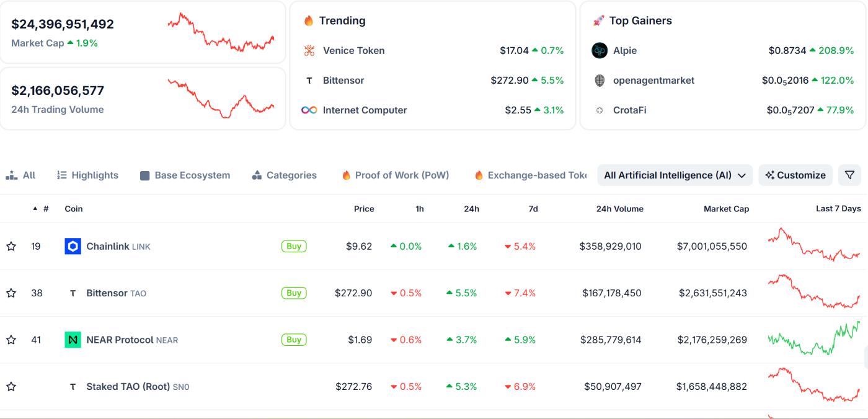Sort by the # rank column header
This screenshot has height=419, width=868.
42,209
